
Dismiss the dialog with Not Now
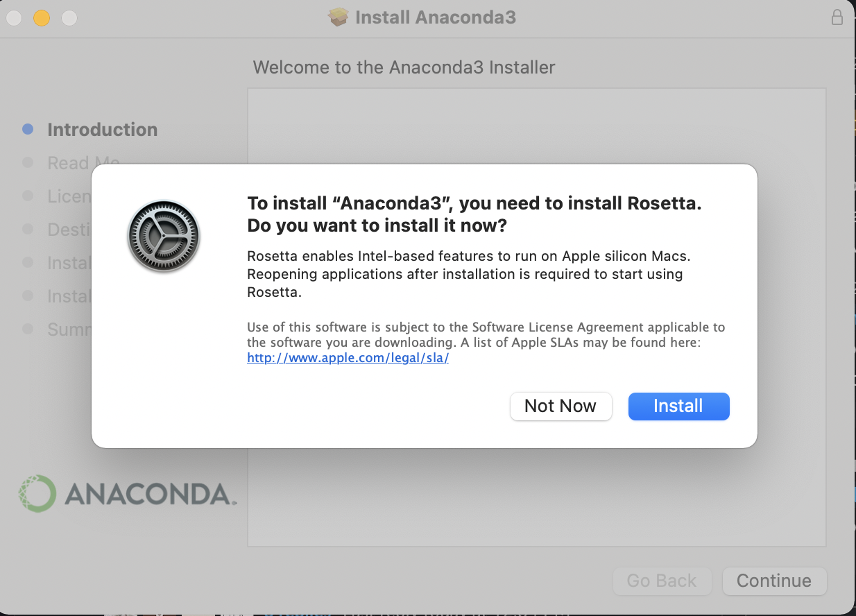click(x=560, y=407)
